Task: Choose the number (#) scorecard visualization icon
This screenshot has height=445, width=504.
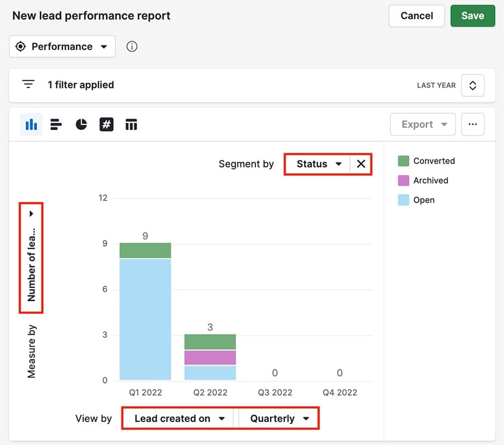Action: coord(106,124)
